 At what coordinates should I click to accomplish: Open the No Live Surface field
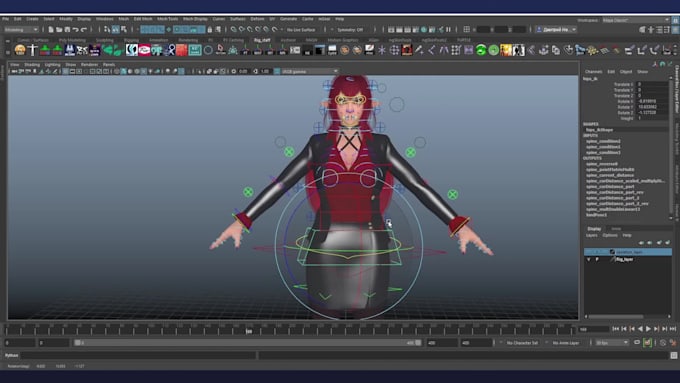301,30
